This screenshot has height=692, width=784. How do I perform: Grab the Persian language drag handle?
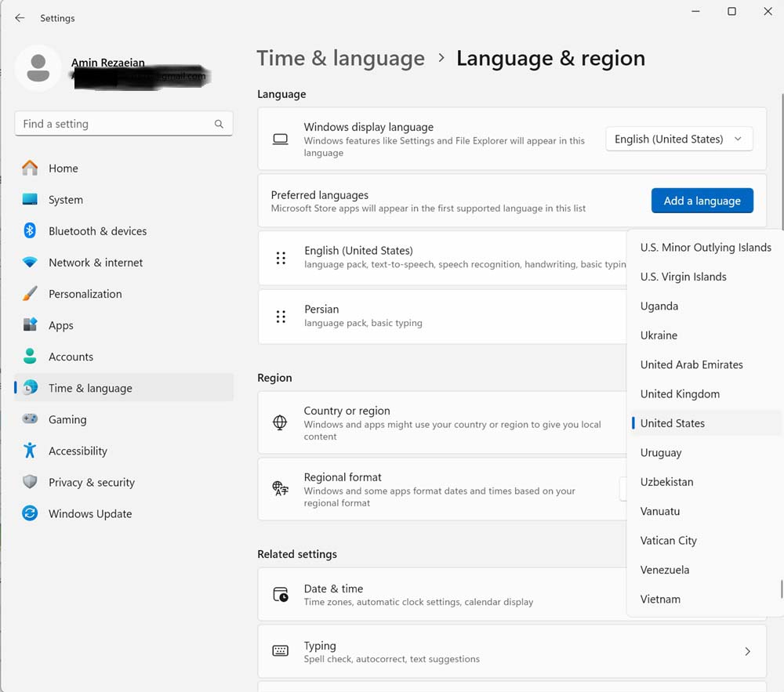281,317
